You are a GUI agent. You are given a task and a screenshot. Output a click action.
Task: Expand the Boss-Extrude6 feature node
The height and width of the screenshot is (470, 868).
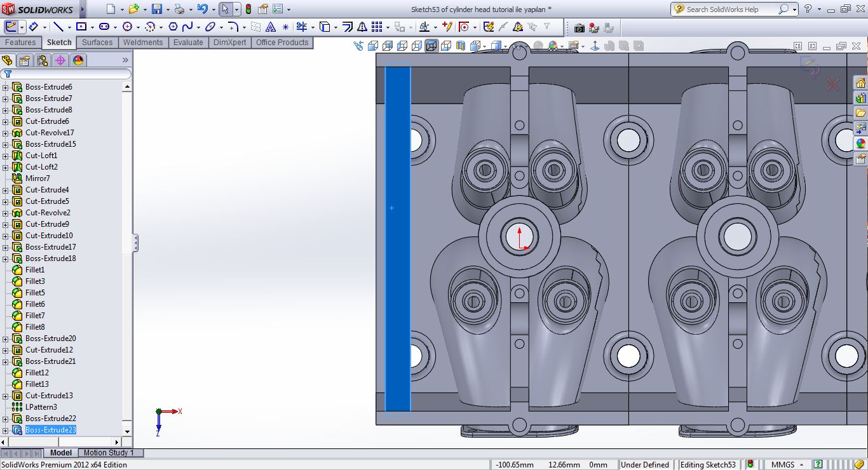tap(6, 87)
